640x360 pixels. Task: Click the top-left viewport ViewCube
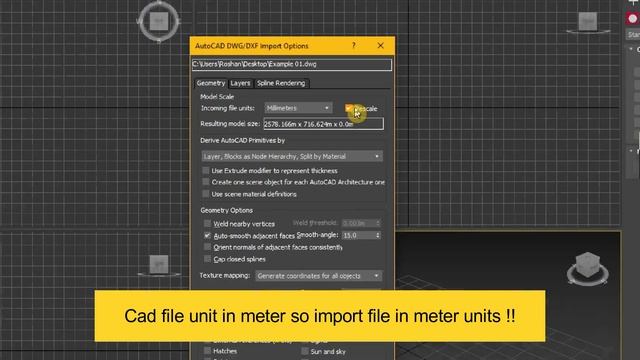(159, 21)
